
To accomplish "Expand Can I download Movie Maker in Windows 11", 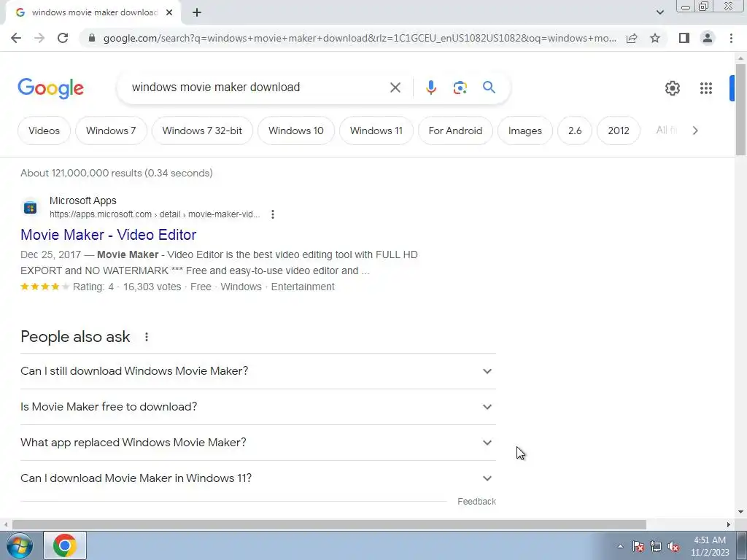I will [x=258, y=478].
